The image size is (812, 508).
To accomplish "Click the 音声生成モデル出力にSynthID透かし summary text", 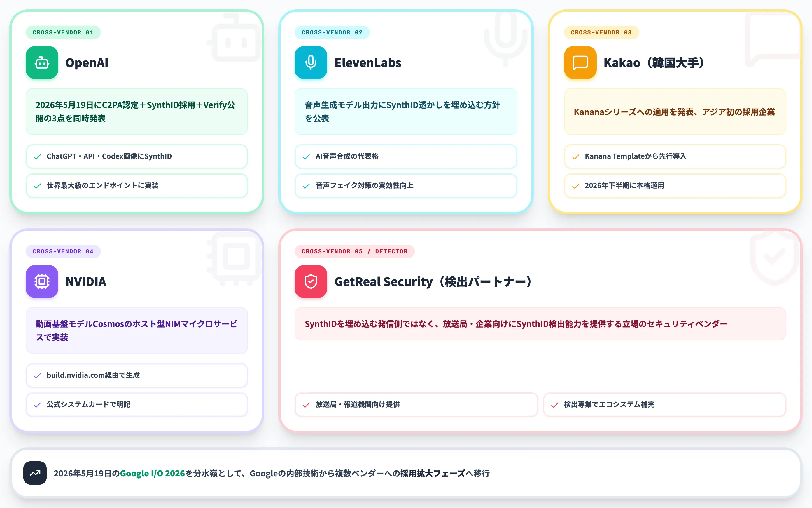I will (402, 112).
